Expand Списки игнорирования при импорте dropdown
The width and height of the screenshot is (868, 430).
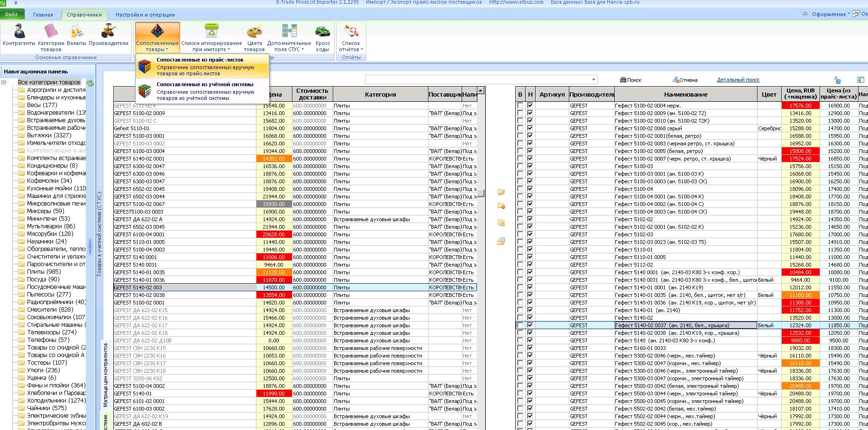click(211, 37)
